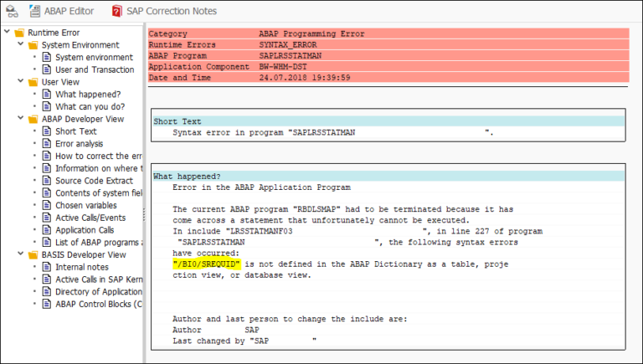Click the System Environment folder icon
The width and height of the screenshot is (643, 364).
[x=33, y=45]
